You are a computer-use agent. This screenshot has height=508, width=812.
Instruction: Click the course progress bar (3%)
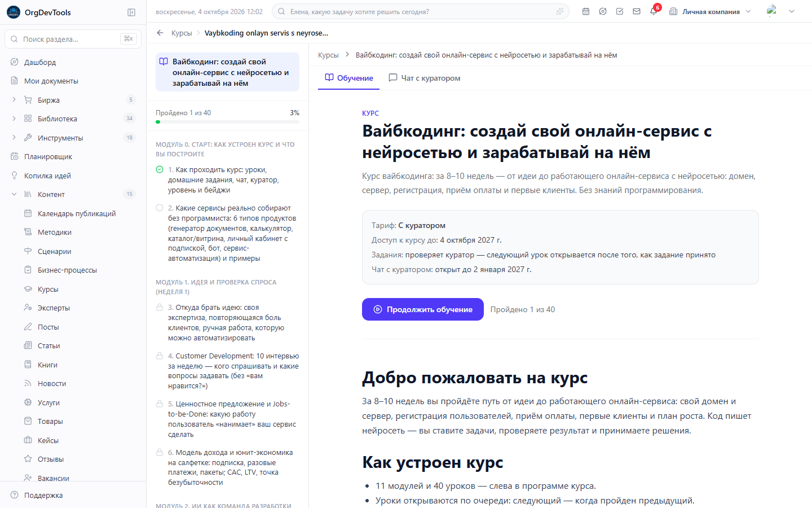[227, 122]
